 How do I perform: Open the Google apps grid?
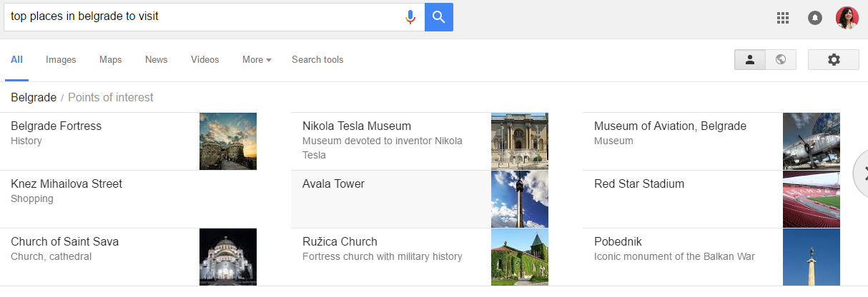pyautogui.click(x=783, y=18)
